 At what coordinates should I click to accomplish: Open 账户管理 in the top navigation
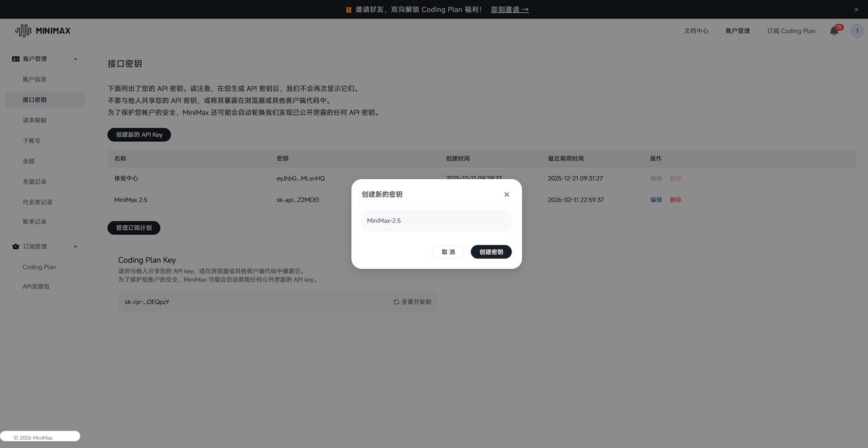(x=738, y=31)
